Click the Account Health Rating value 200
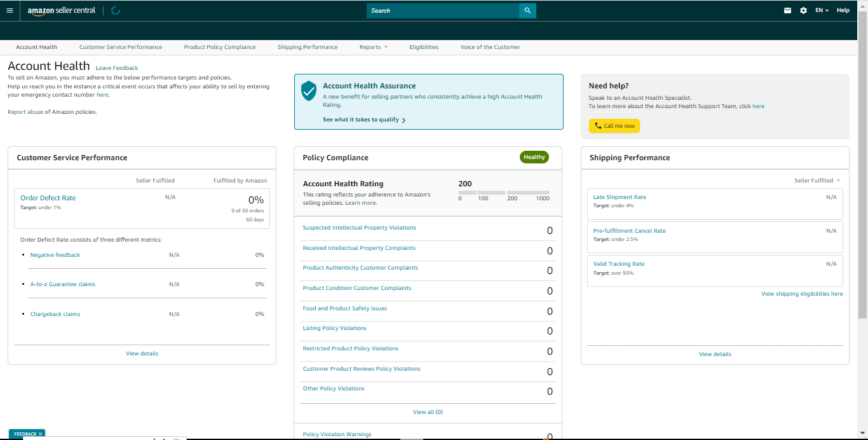 coord(465,184)
